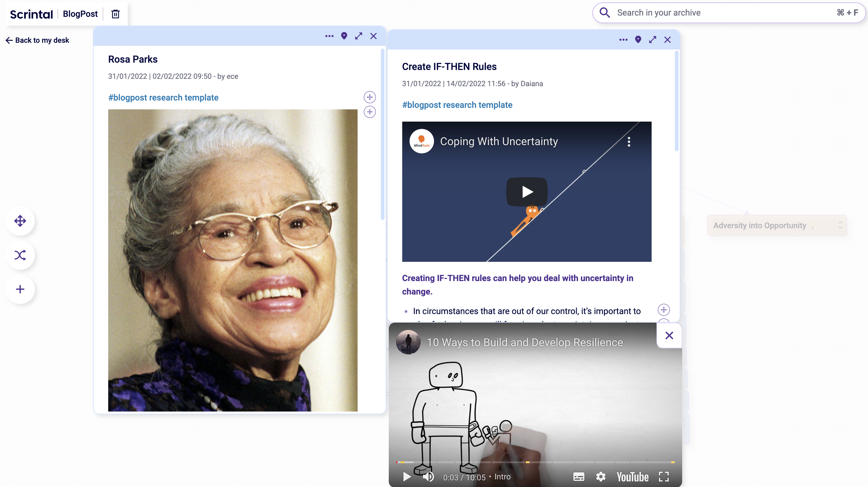
Task: Click the 10 Ways to Build Resilience video title
Action: coord(525,342)
